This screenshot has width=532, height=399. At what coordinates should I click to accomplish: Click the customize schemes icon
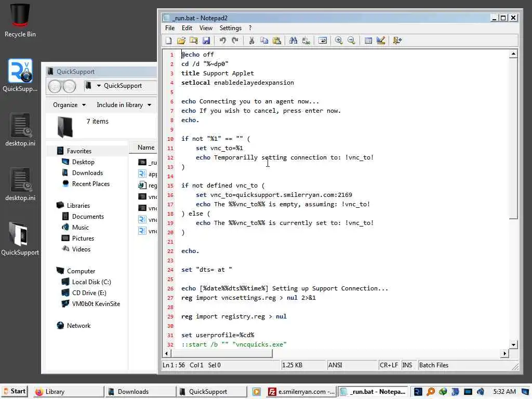(x=381, y=41)
